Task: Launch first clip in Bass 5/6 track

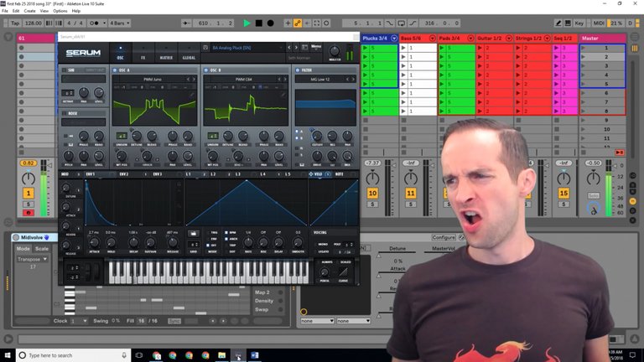Action: [x=403, y=48]
